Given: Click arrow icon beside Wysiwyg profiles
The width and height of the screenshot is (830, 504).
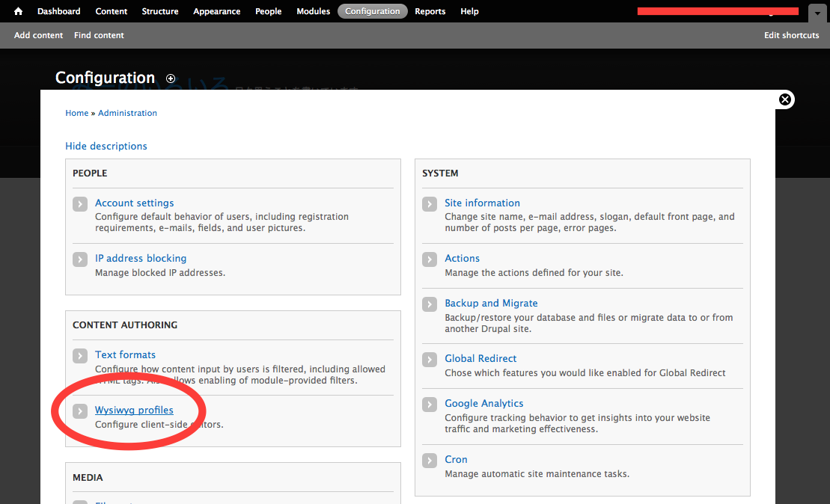Looking at the screenshot, I should coord(80,411).
